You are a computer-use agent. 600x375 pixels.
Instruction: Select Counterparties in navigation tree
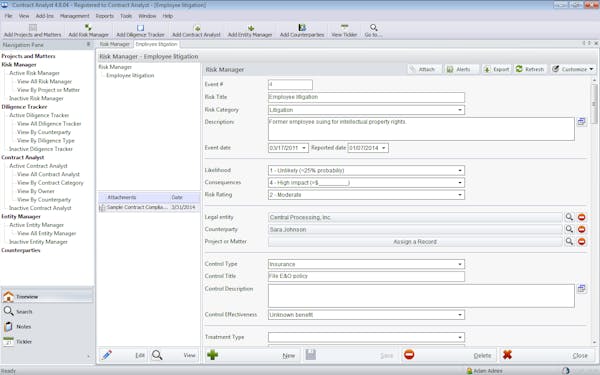click(x=21, y=250)
